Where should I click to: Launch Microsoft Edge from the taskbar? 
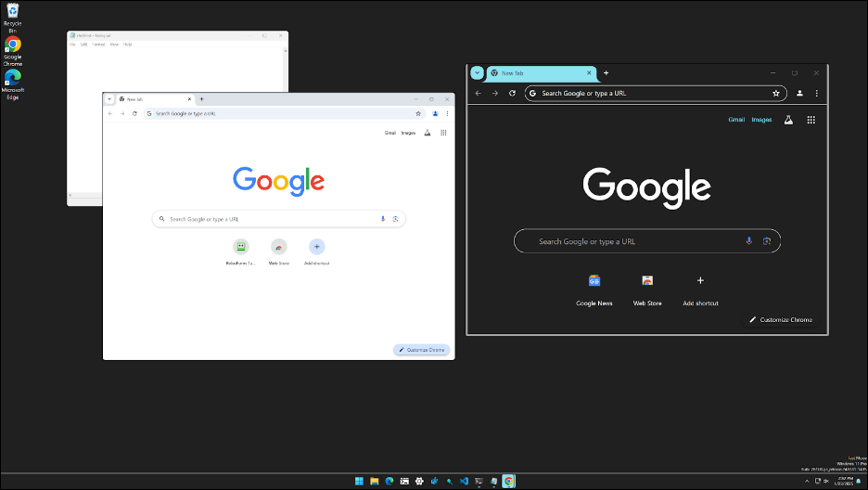[x=389, y=481]
